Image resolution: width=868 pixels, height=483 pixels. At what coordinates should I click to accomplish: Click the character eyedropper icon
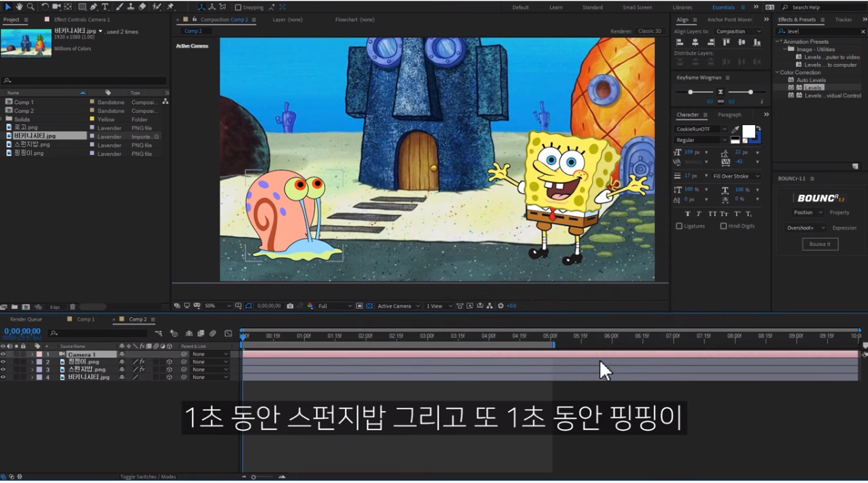[735, 129]
